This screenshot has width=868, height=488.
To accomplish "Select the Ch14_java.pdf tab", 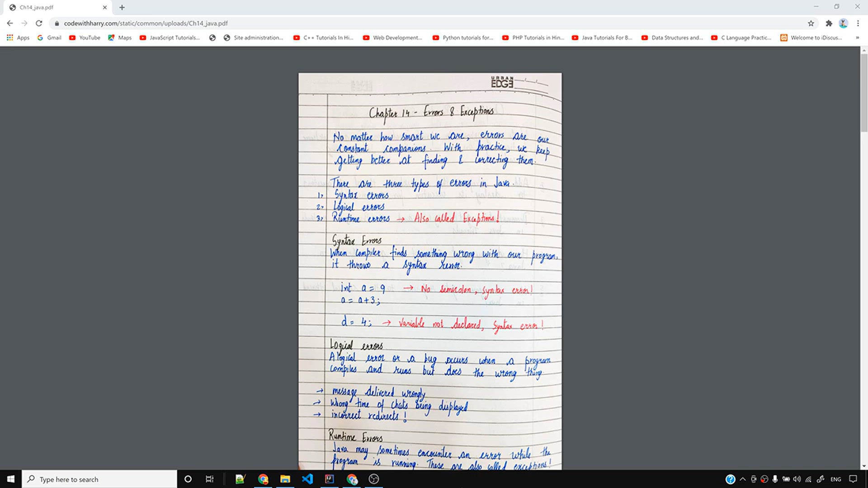I will click(59, 7).
